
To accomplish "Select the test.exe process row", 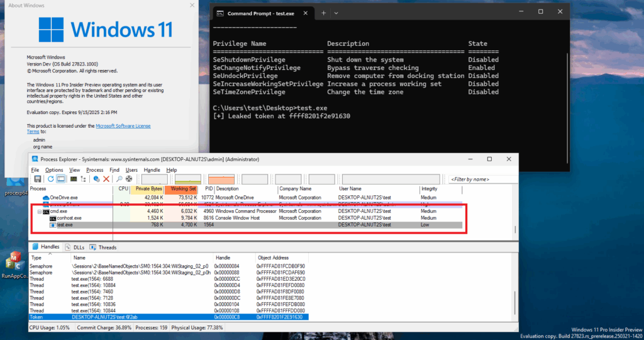I will 246,225.
